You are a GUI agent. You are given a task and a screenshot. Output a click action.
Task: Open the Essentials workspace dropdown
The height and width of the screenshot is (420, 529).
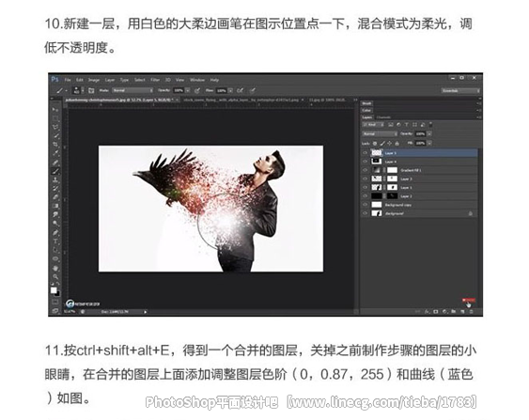click(460, 91)
